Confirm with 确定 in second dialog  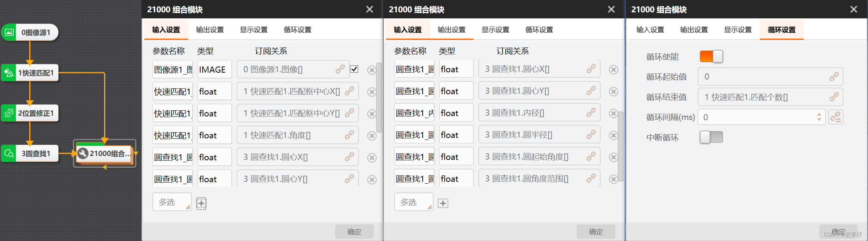pyautogui.click(x=596, y=232)
